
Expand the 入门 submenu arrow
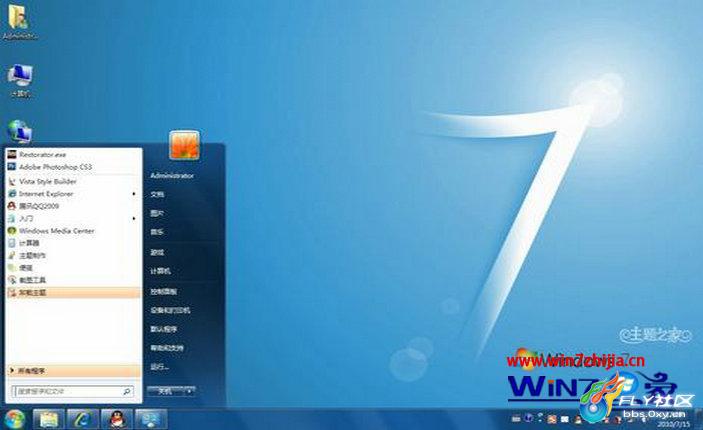(134, 218)
